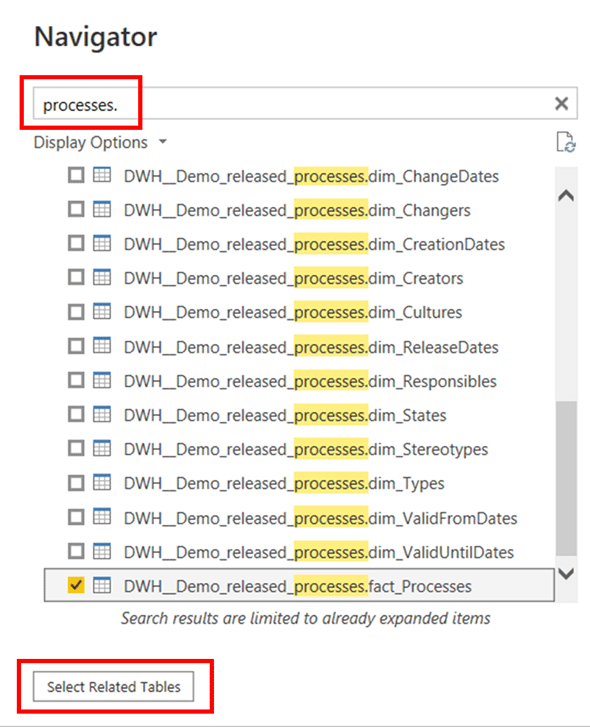Screen dimensions: 590x727
Task: Click table icon for dim_ChangeDates
Action: [102, 175]
